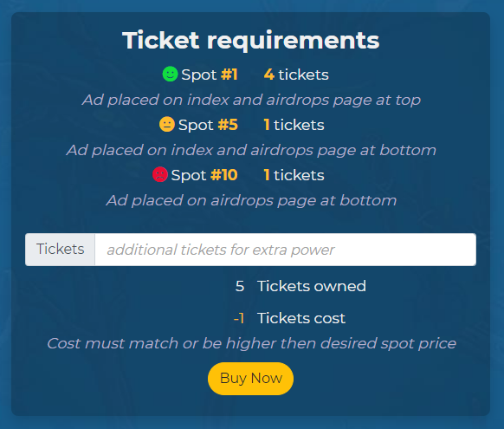This screenshot has height=429, width=504.
Task: Select the Spot #5 label
Action: point(208,125)
